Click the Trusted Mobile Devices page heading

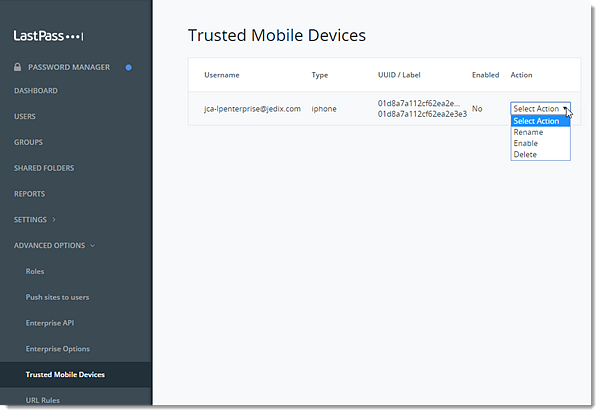[x=277, y=35]
